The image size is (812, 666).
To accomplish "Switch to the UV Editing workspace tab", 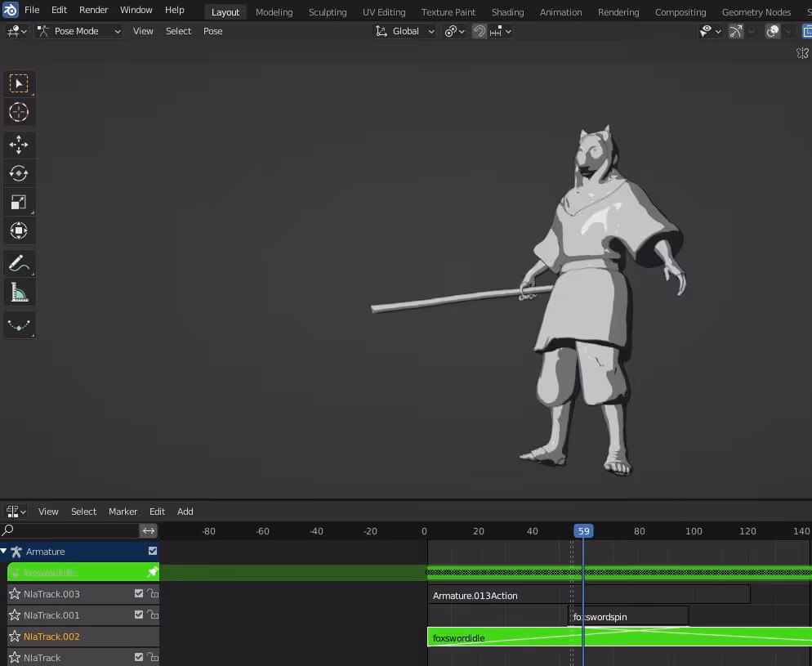I will 384,12.
